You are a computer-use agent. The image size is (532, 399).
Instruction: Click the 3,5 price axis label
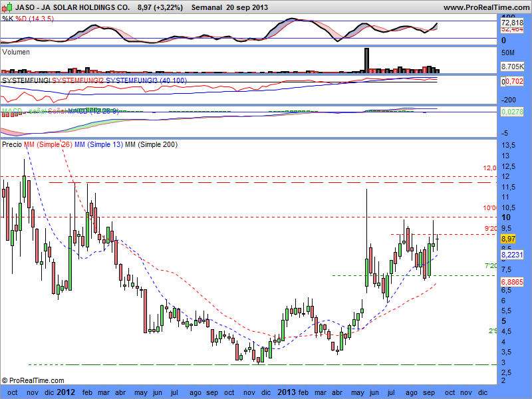(x=506, y=352)
